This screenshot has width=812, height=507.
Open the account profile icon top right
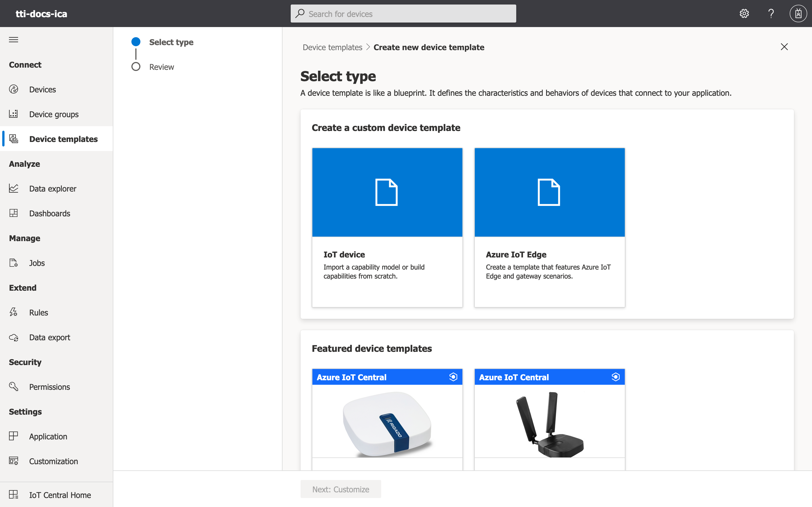798,14
